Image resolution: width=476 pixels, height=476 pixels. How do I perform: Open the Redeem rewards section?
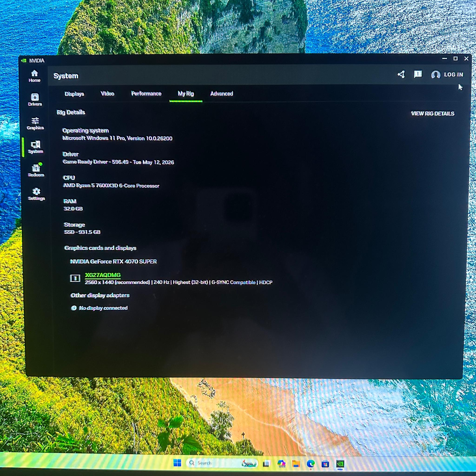tap(36, 170)
